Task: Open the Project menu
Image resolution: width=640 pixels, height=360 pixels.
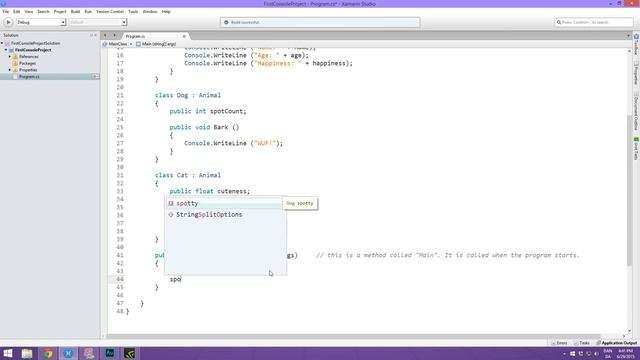Action: coord(60,11)
